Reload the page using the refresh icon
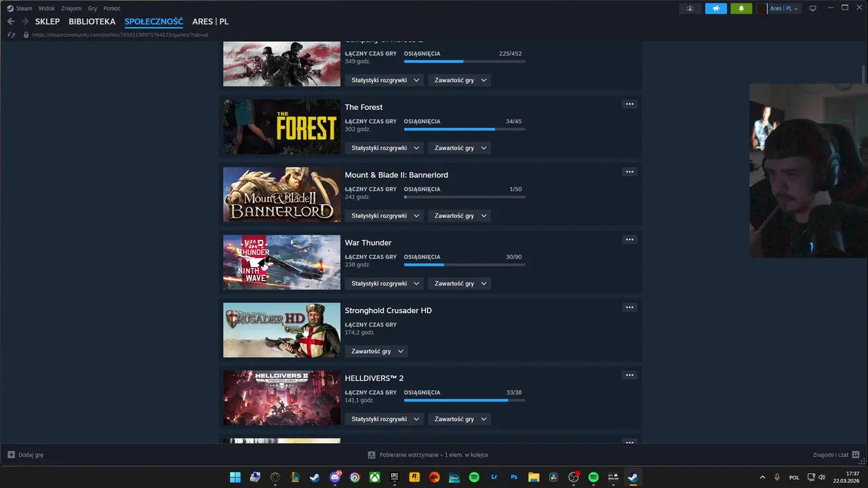This screenshot has height=488, width=868. pos(11,35)
